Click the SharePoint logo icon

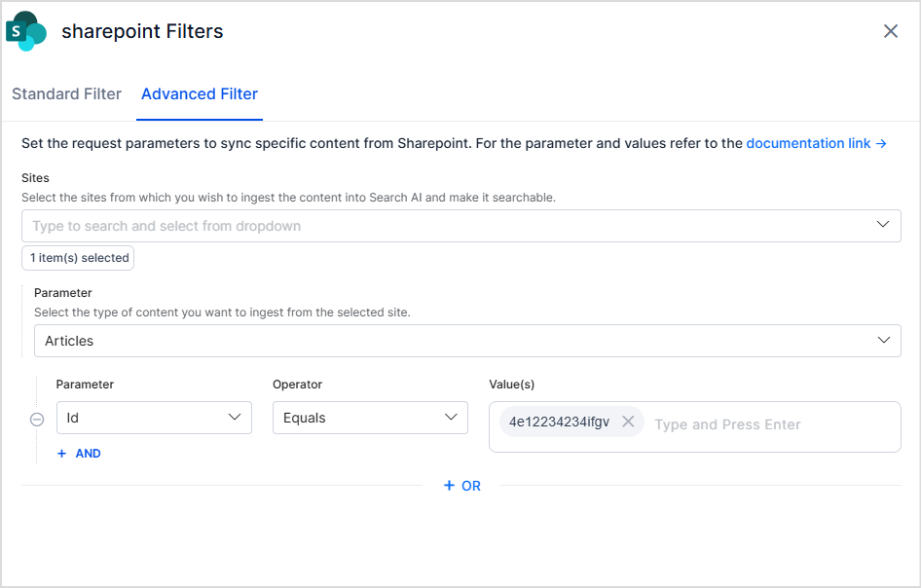click(26, 31)
